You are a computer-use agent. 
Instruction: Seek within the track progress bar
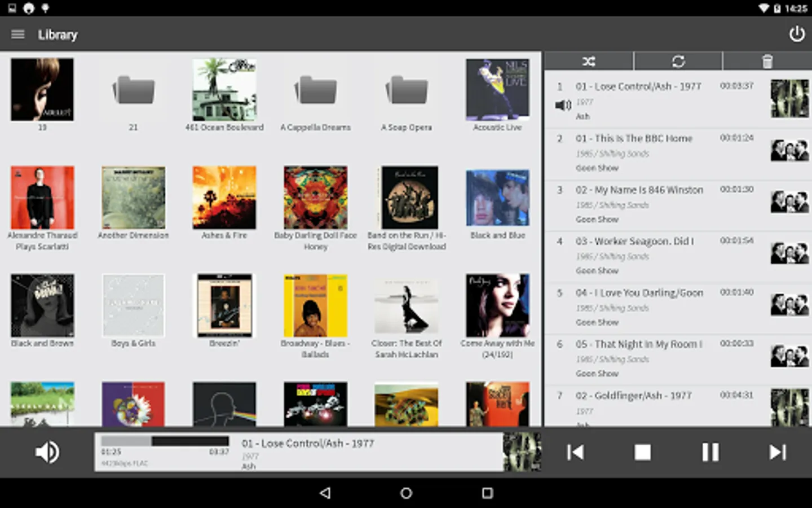coord(165,441)
